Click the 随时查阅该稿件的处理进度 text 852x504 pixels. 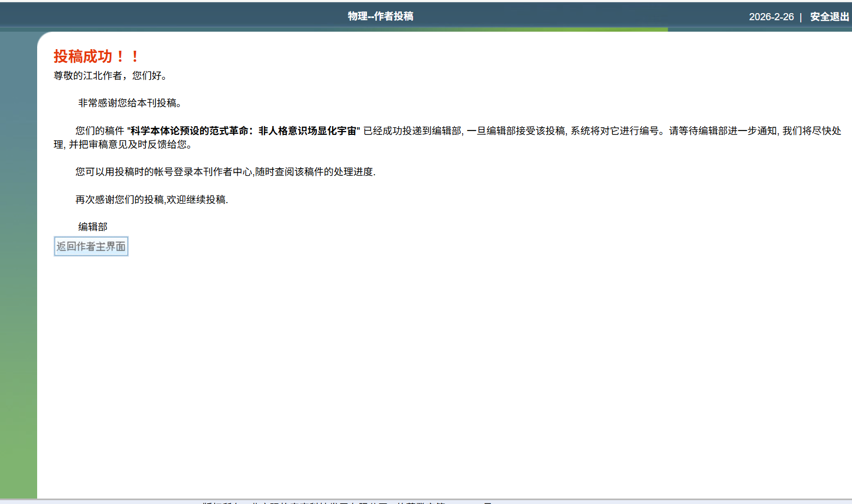(315, 172)
